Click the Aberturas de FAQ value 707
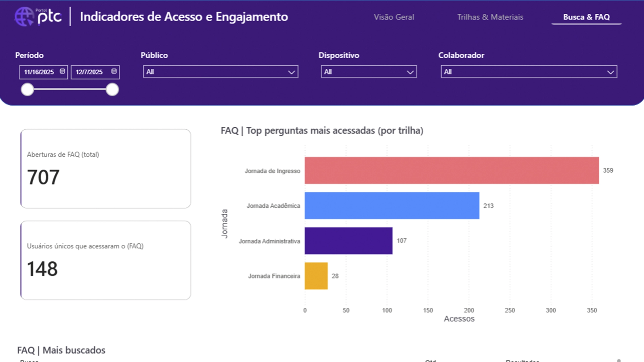The width and height of the screenshot is (644, 362). (x=43, y=177)
